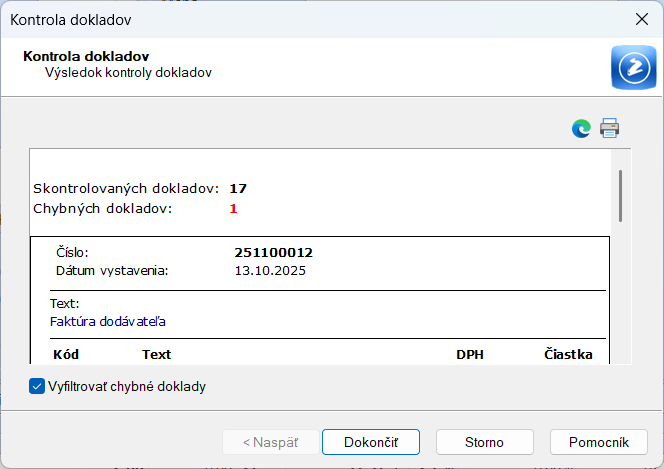Viewport: 664px width, 469px height.
Task: Close the Kontrola dokladov dialog window
Action: (x=641, y=19)
